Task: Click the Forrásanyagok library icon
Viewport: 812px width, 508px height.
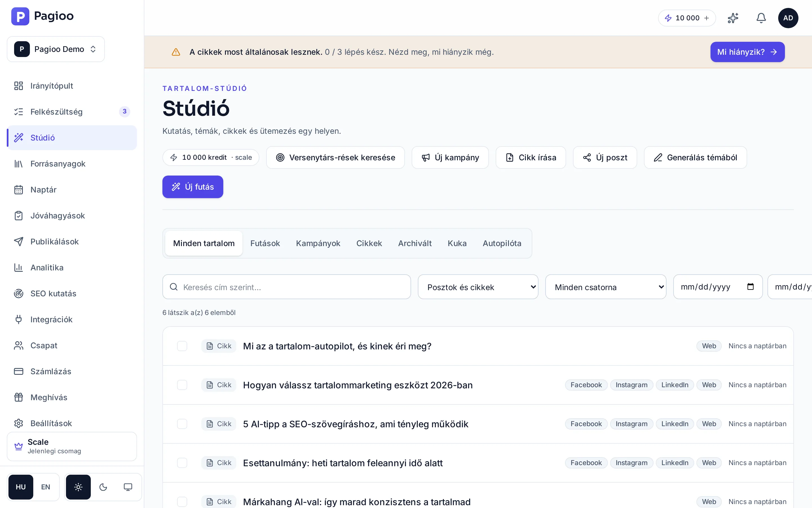Action: pos(18,164)
